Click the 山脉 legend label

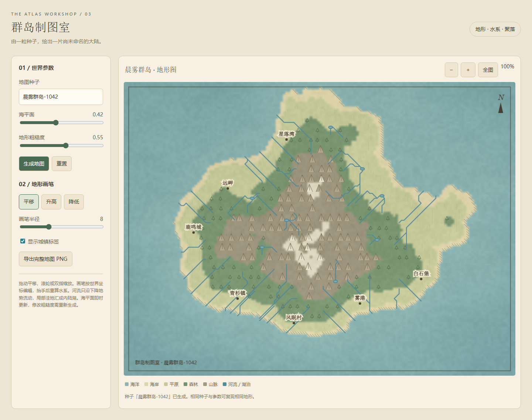213,385
